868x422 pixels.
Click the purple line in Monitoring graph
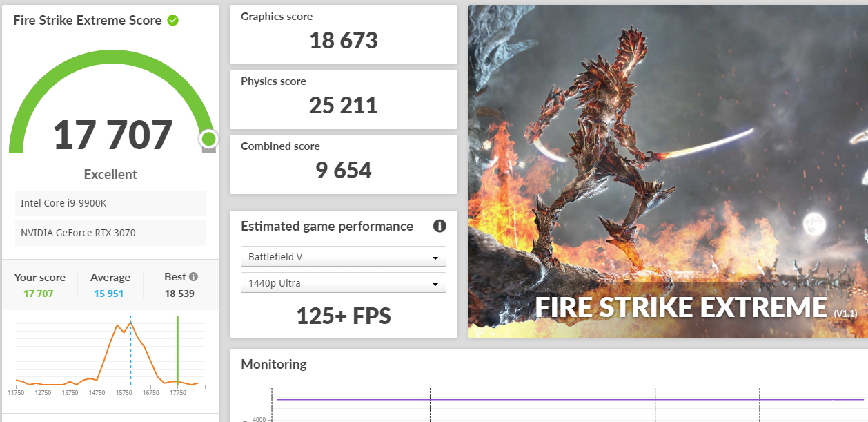[570, 399]
